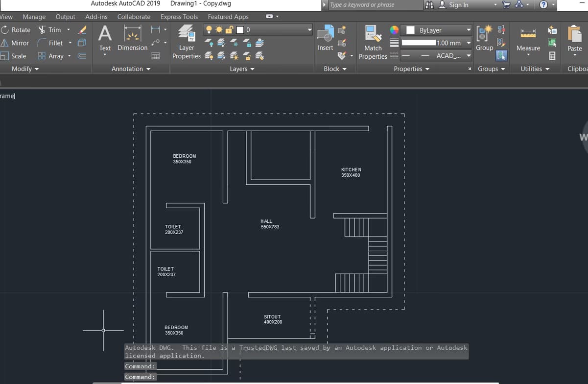Open the Express Tools tab
The height and width of the screenshot is (384, 588).
[179, 17]
